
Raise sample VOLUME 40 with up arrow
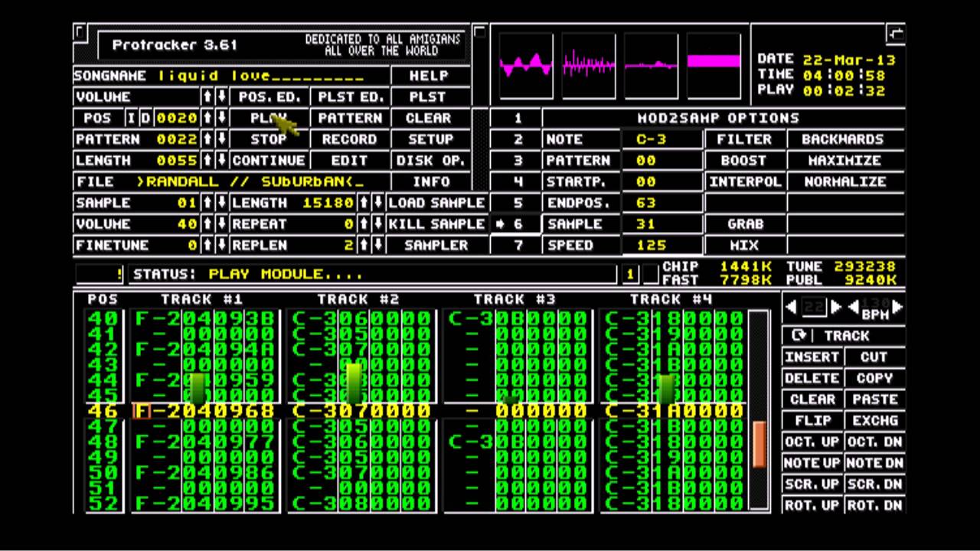207,224
